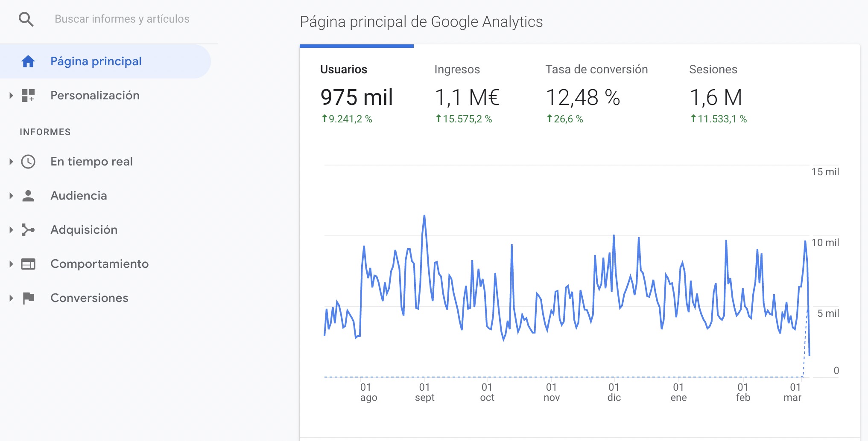Open the Adquisición report label
868x441 pixels.
(x=84, y=230)
